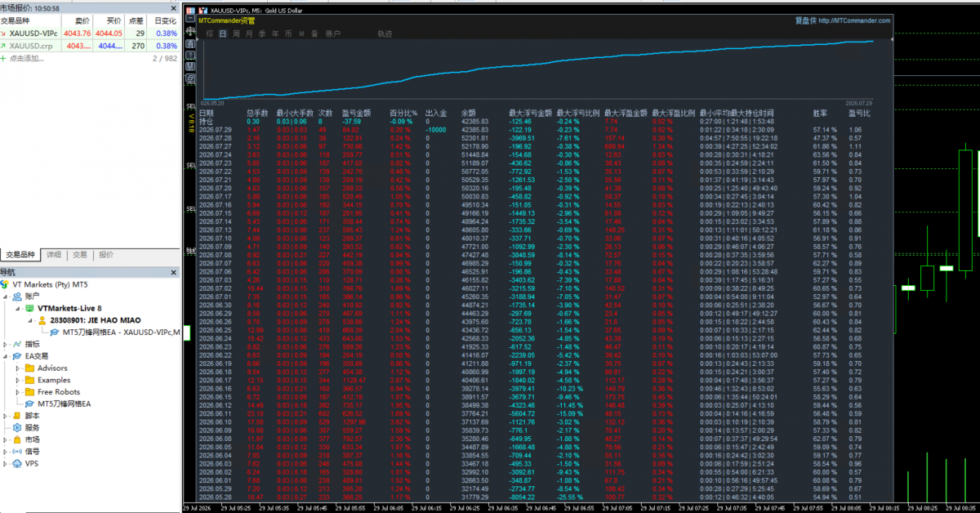Click the 信号 signals broadcast icon

(x=17, y=451)
